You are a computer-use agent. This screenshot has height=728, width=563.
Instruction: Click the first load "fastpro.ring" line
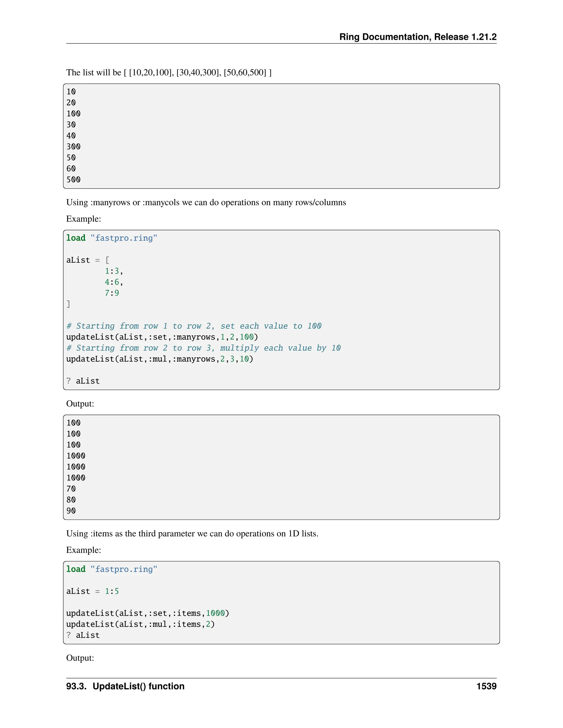(111, 238)
